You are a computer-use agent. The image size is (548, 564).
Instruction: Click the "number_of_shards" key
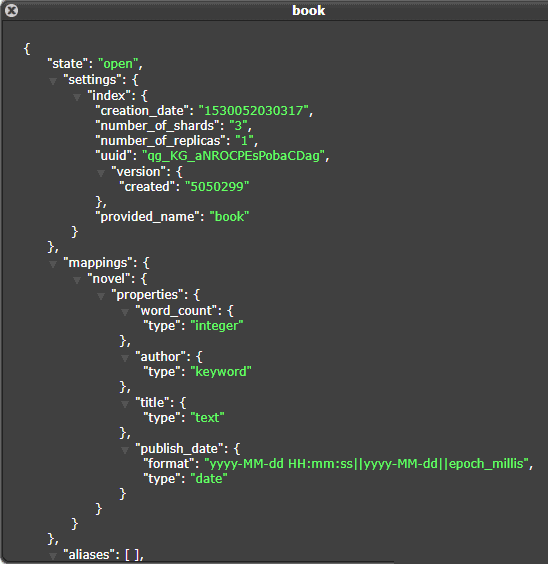157,126
